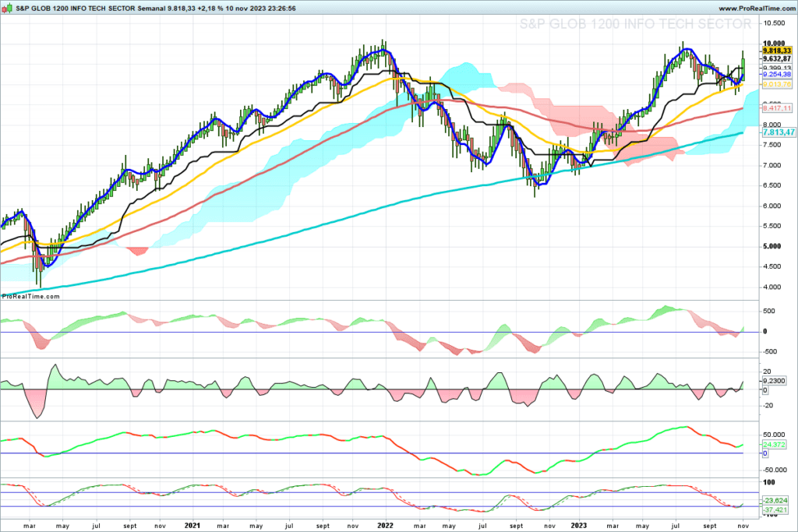The image size is (798, 532).
Task: Click the 7.000 price scale label
Action: click(x=772, y=165)
